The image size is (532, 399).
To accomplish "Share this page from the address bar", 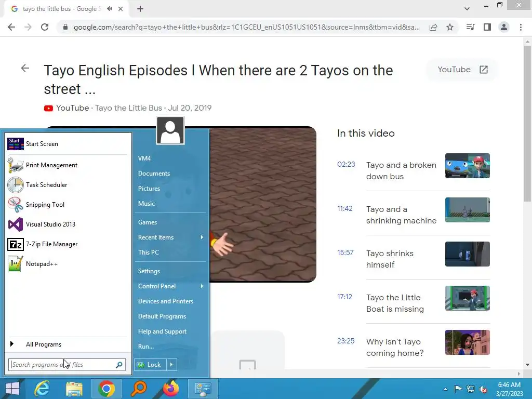I will coord(433,27).
